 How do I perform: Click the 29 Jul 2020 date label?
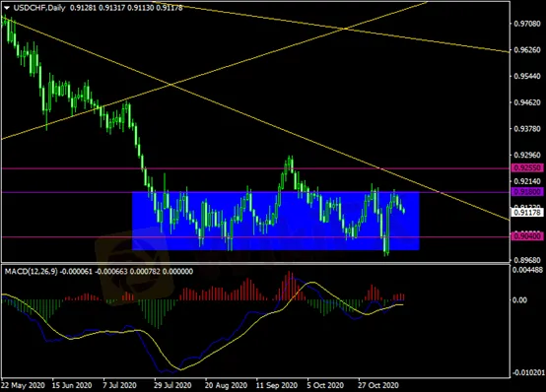(173, 386)
